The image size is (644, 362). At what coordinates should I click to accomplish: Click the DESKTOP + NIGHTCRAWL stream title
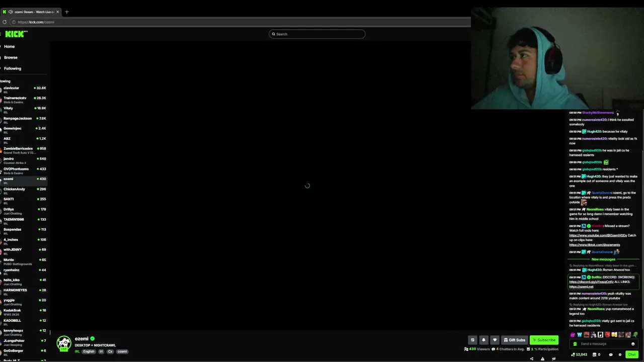pyautogui.click(x=95, y=345)
